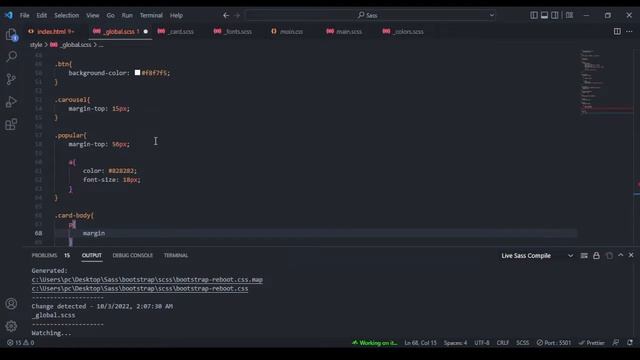Screen dimensions: 640x360
Task: Customize layout icon in title bar
Action: [569, 15]
